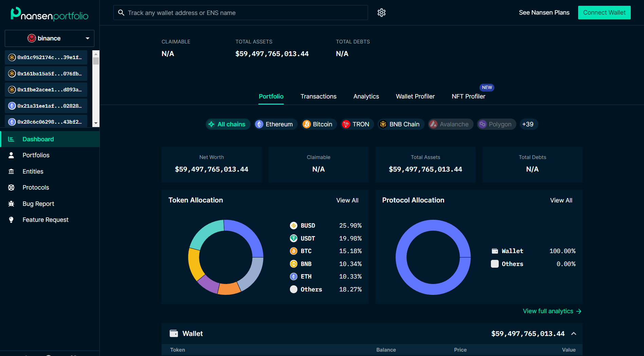Select wallet 0x161ba15a5f...076fb
The image size is (644, 356).
coord(46,74)
